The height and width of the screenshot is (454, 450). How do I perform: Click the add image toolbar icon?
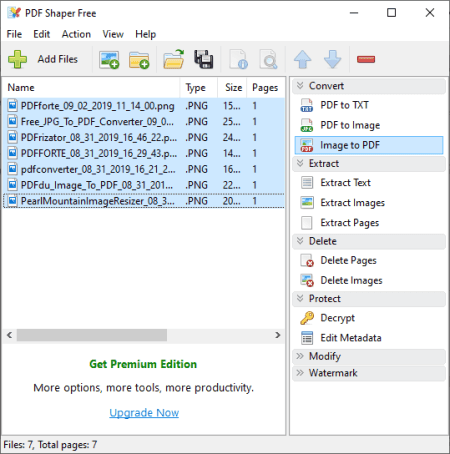[x=109, y=60]
